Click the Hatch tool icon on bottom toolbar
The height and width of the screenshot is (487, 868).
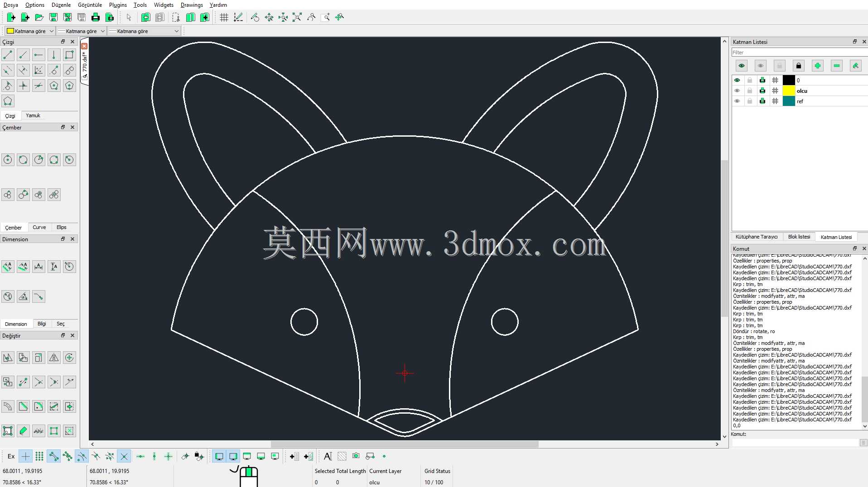point(342,456)
